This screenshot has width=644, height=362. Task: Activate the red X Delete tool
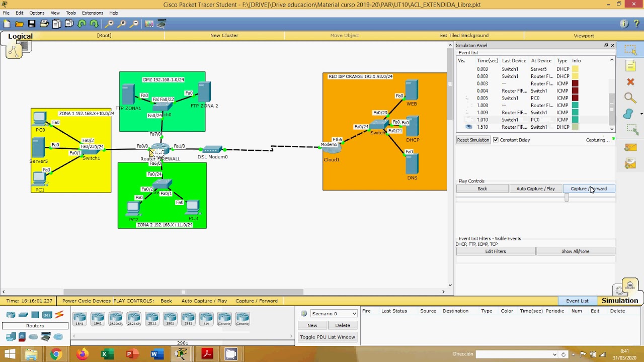click(630, 82)
